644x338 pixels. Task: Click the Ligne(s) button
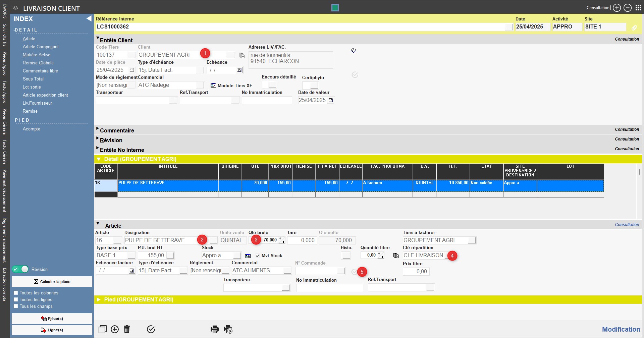pos(52,330)
